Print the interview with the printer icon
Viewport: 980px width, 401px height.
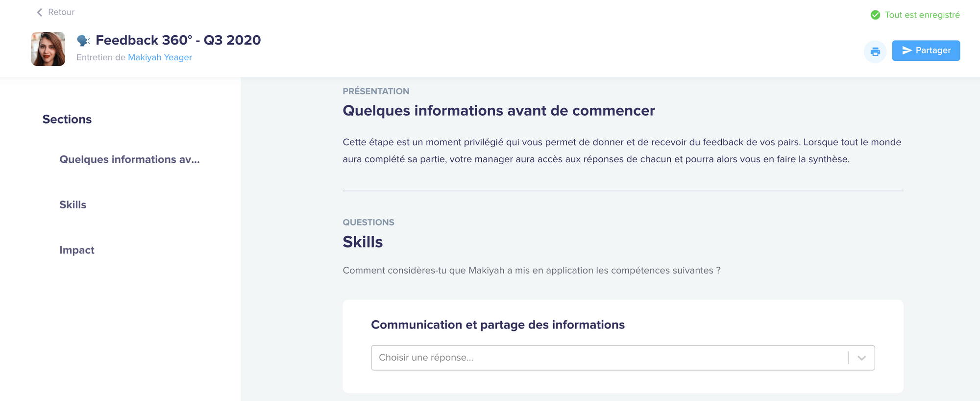click(x=875, y=51)
